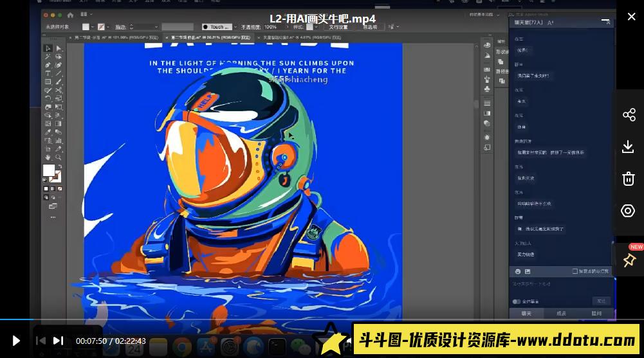Open the 成员 tab in chat panel
This screenshot has height=358, width=644.
(x=561, y=313)
